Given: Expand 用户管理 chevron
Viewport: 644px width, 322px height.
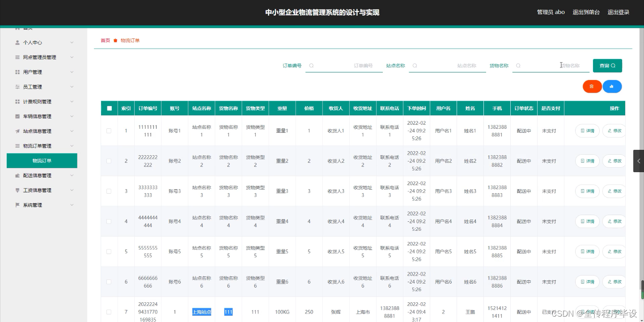Looking at the screenshot, I should pyautogui.click(x=72, y=72).
